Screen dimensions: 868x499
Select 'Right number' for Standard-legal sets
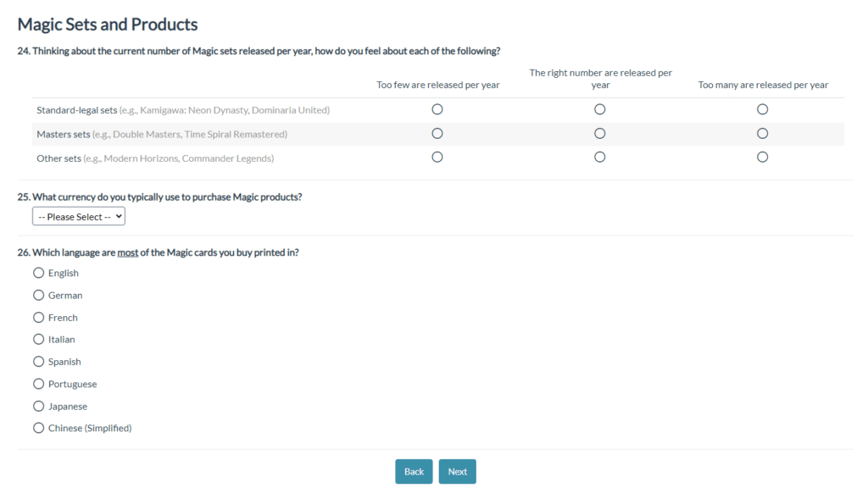pyautogui.click(x=600, y=109)
